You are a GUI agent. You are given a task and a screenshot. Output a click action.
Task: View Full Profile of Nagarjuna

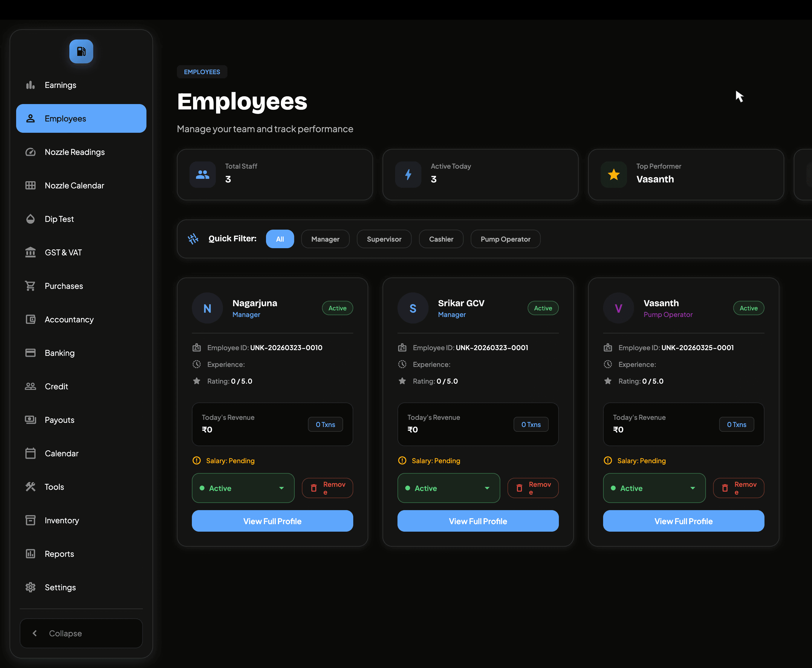[x=272, y=521]
